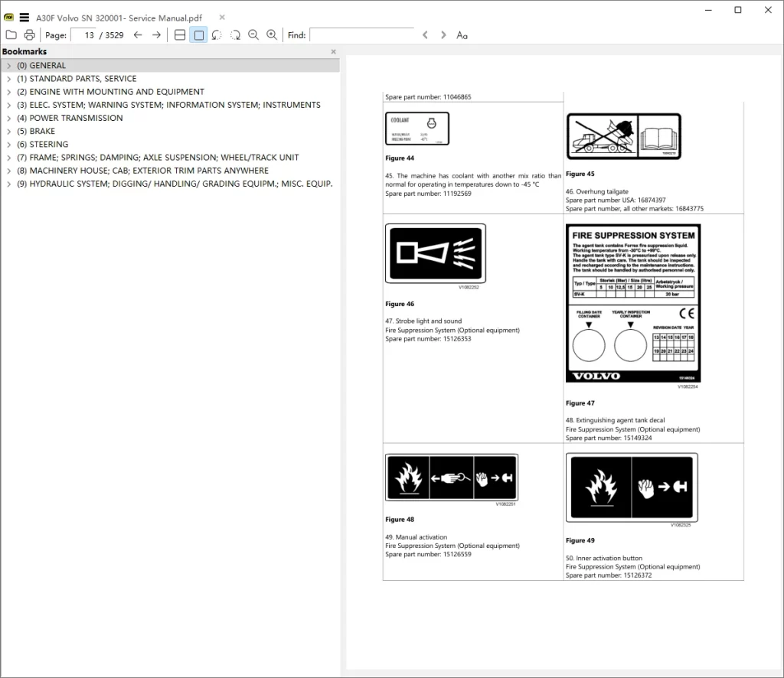Jump to the (5) BRAKE section
Image resolution: width=784 pixels, height=678 pixels.
[x=36, y=131]
